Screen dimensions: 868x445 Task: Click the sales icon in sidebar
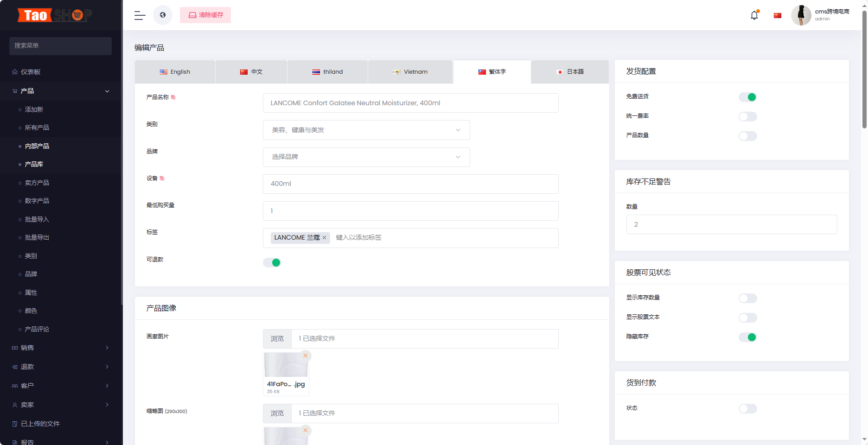[x=15, y=348]
